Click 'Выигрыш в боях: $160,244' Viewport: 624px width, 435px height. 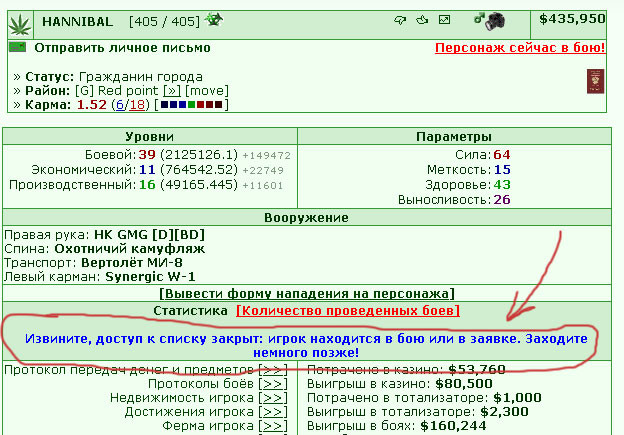click(x=396, y=426)
